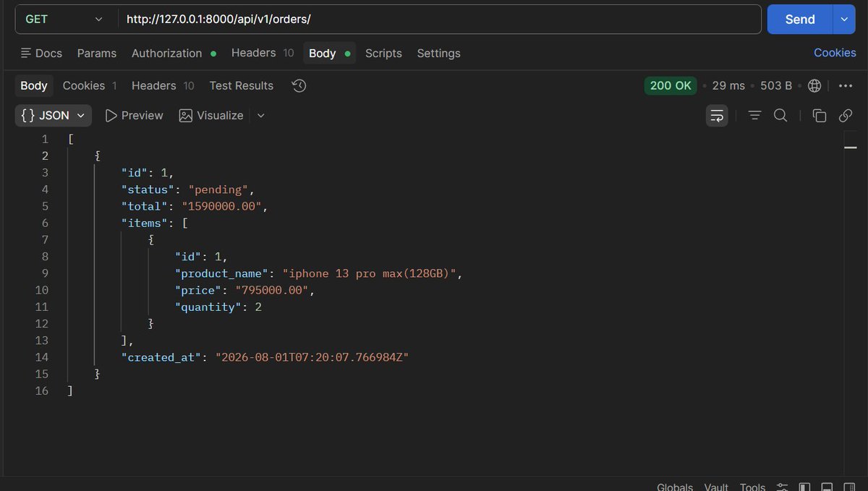The width and height of the screenshot is (868, 491).
Task: Click the "created_at" timestamp value
Action: pos(312,357)
